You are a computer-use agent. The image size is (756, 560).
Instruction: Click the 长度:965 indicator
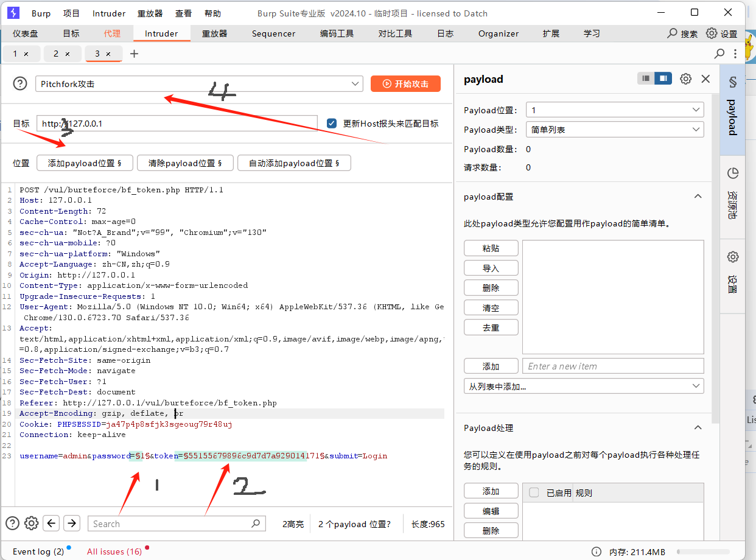(x=428, y=523)
